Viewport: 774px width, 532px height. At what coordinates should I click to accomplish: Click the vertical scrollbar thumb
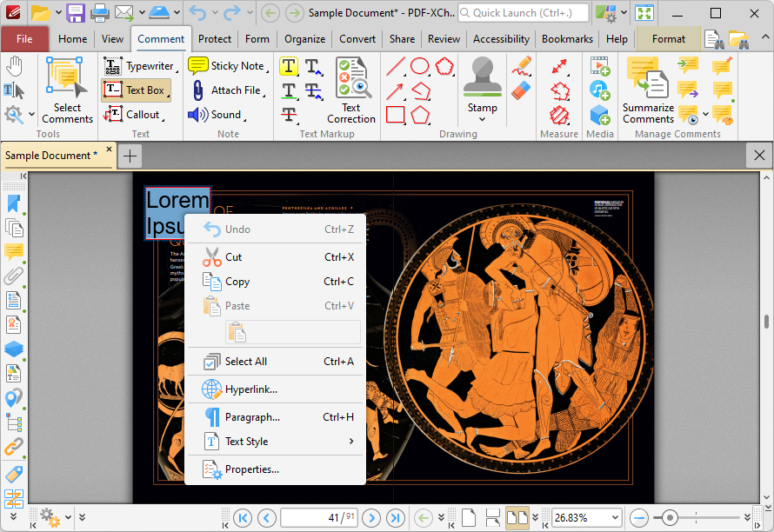coord(766,322)
